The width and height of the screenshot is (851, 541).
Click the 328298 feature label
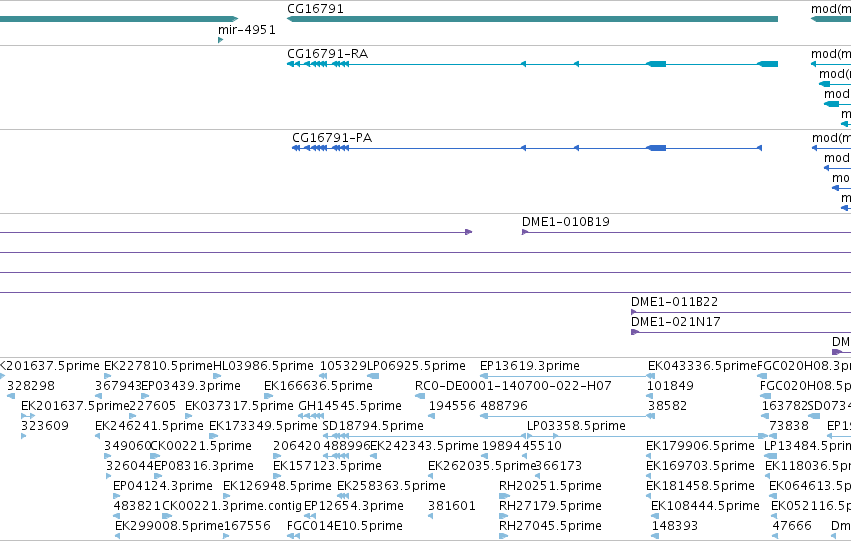click(30, 386)
